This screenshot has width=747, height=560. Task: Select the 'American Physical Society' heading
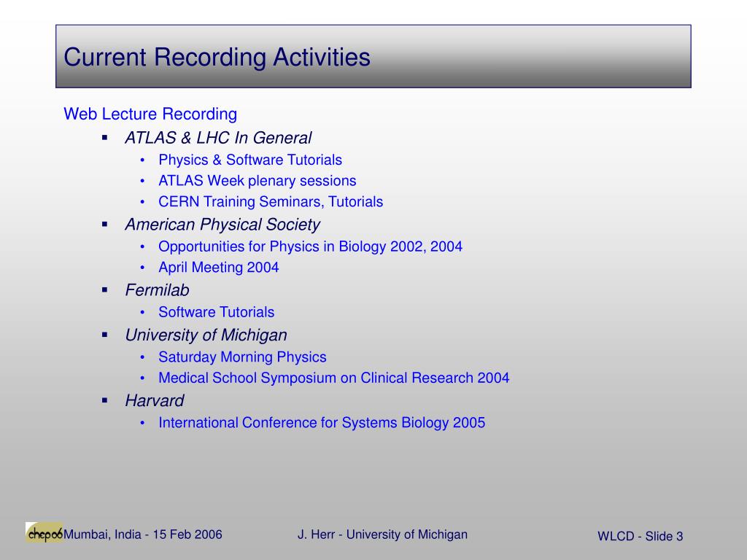coord(222,225)
